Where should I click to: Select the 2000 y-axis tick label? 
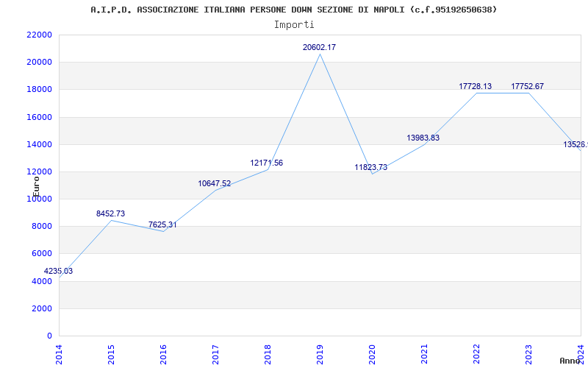(x=41, y=308)
